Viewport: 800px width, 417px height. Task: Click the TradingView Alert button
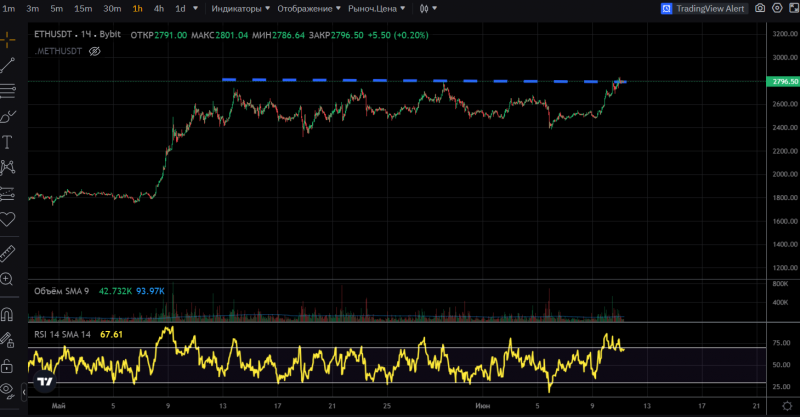click(x=704, y=8)
